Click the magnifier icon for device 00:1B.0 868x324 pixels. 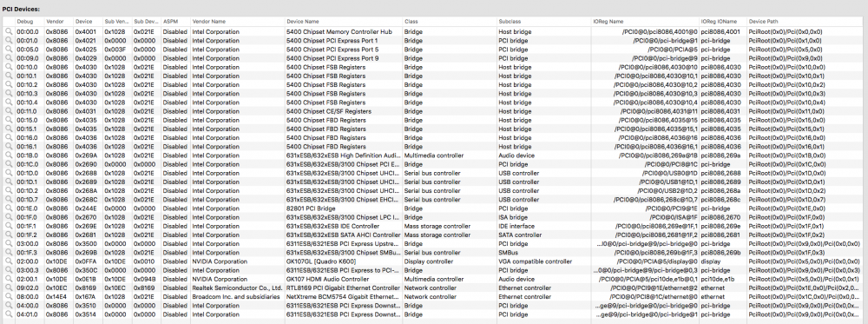click(9, 155)
